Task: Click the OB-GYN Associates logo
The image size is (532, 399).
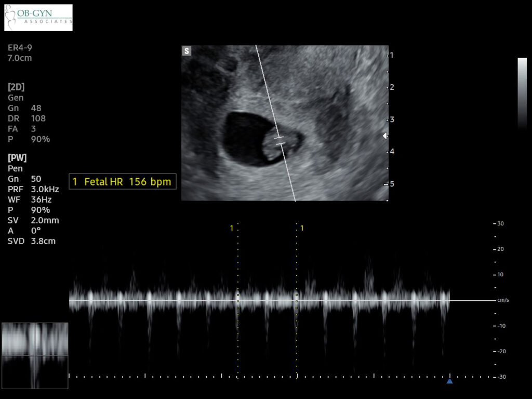Action: click(x=37, y=17)
